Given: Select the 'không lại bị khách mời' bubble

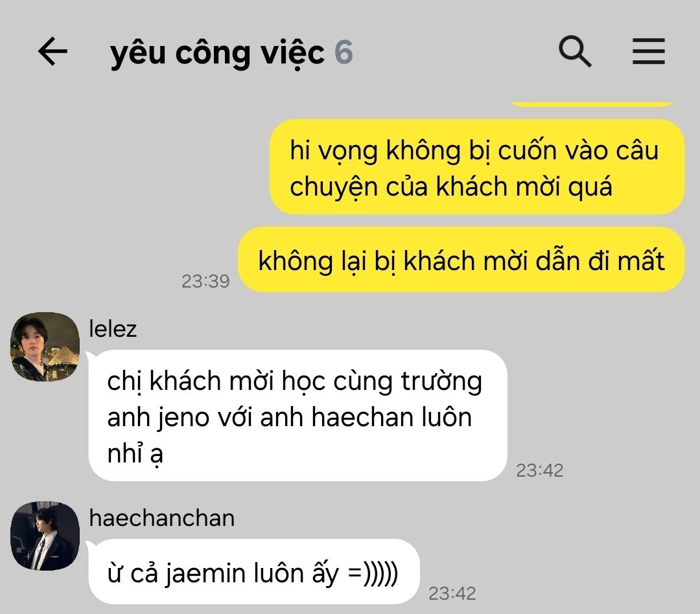Looking at the screenshot, I should [x=461, y=260].
